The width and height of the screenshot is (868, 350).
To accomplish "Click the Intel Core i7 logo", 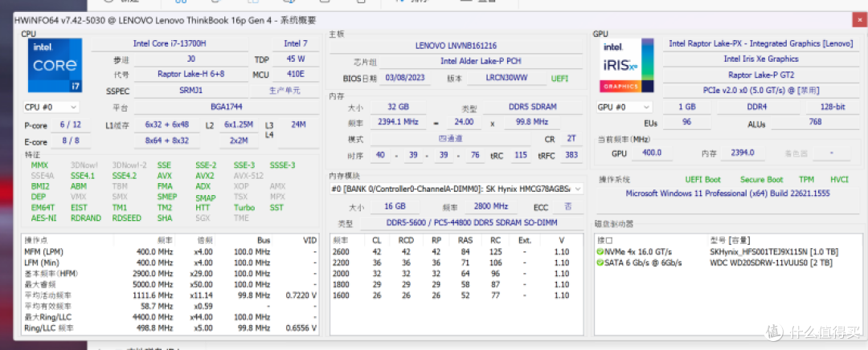I will click(55, 65).
